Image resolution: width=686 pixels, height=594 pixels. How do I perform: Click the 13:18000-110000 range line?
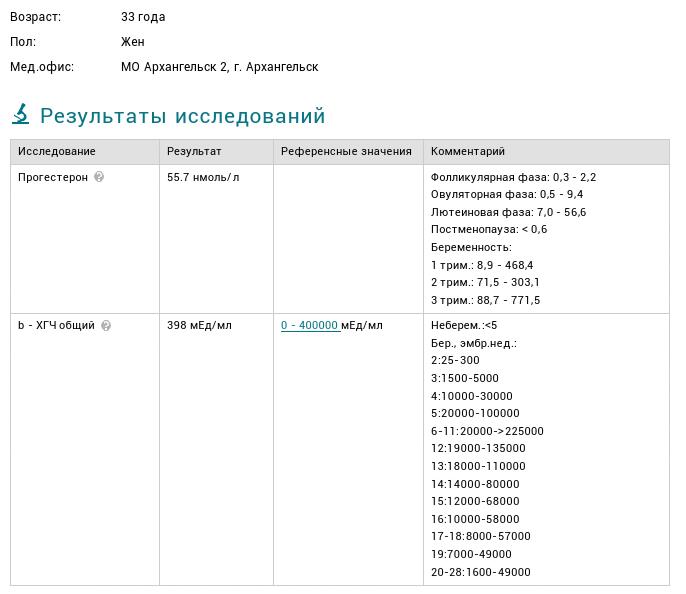point(478,466)
